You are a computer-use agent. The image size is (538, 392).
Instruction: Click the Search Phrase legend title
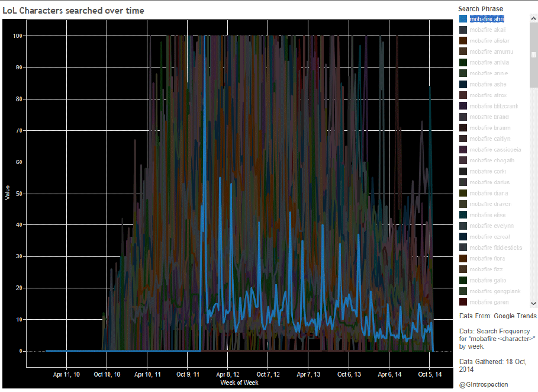pos(481,9)
